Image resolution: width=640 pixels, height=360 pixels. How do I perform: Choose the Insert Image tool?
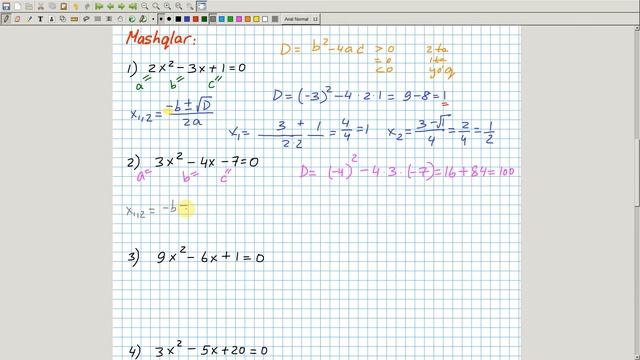click(51, 19)
